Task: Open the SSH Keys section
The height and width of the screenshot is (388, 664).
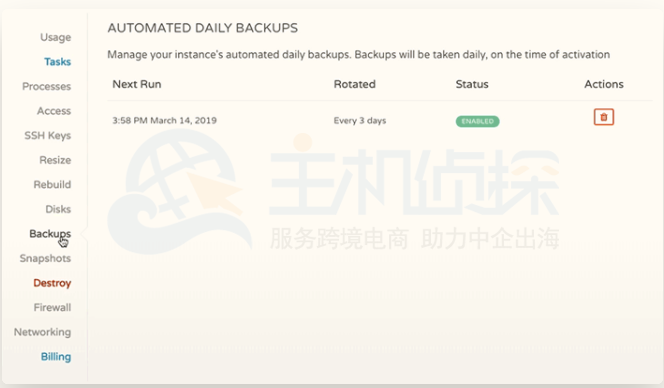Action: [x=47, y=136]
